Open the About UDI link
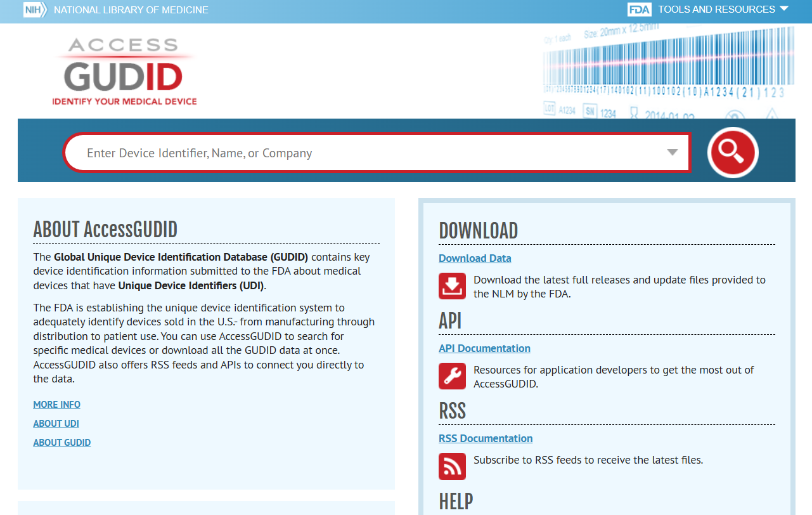Image resolution: width=812 pixels, height=515 pixels. [56, 424]
